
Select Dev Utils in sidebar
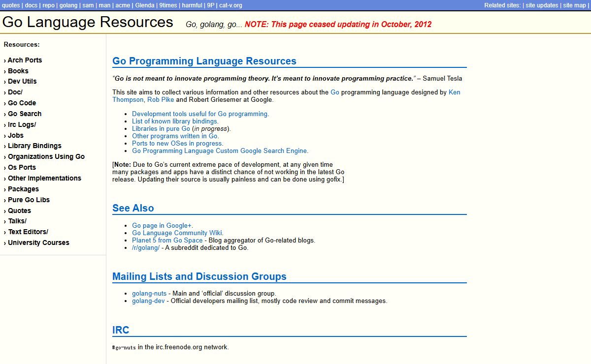pyautogui.click(x=22, y=81)
